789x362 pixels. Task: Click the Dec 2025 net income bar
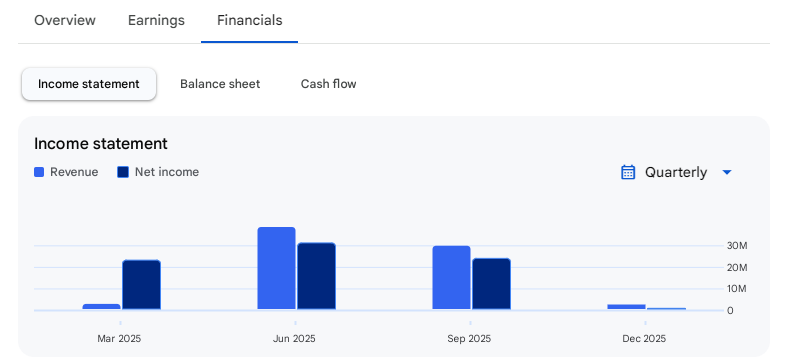coord(667,309)
